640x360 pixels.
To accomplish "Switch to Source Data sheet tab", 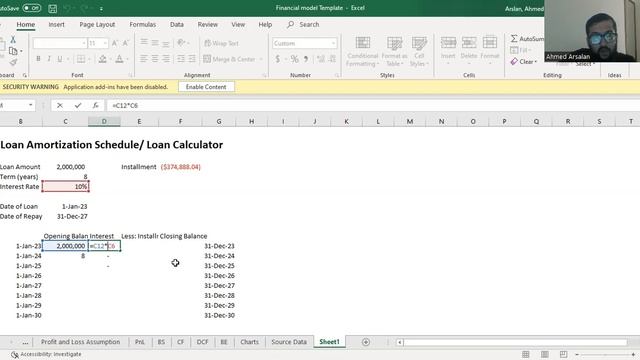I will 289,342.
